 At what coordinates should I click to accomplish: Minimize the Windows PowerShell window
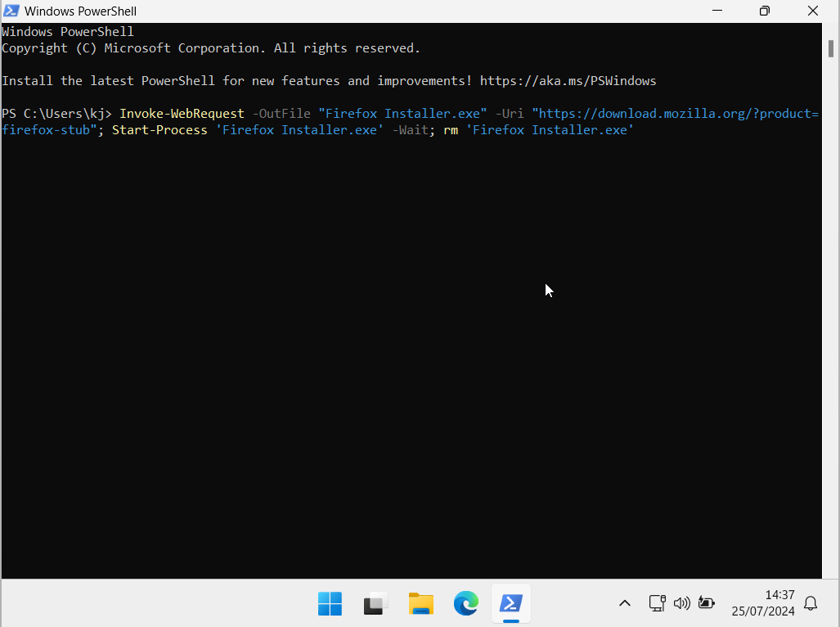(717, 11)
